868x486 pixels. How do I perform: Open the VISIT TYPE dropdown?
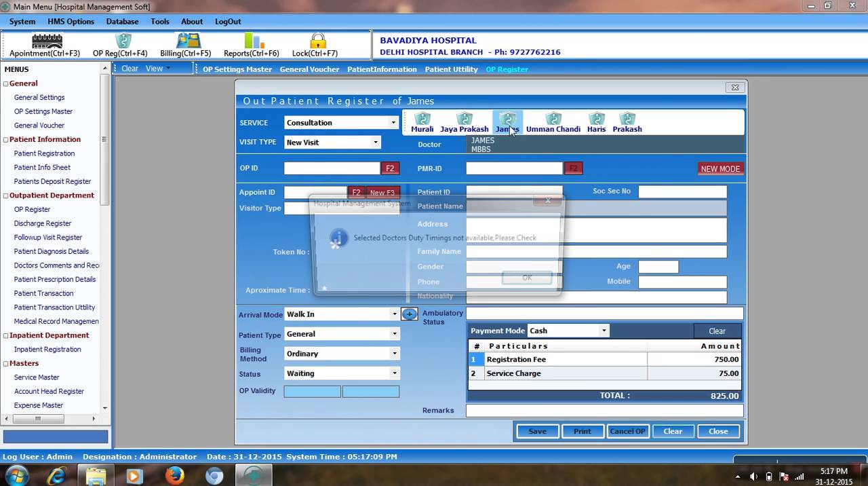[x=376, y=143]
